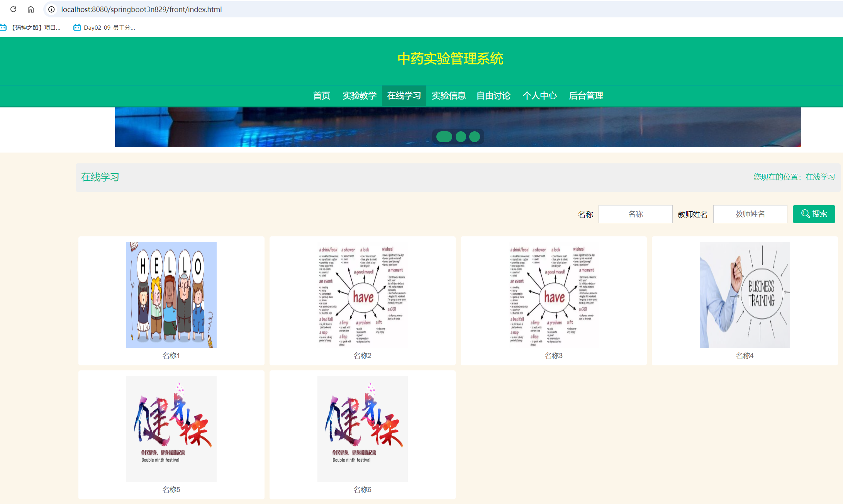Click the 在线学习 breadcrumb link on the right
Screen dimensions: 843x504
click(820, 177)
